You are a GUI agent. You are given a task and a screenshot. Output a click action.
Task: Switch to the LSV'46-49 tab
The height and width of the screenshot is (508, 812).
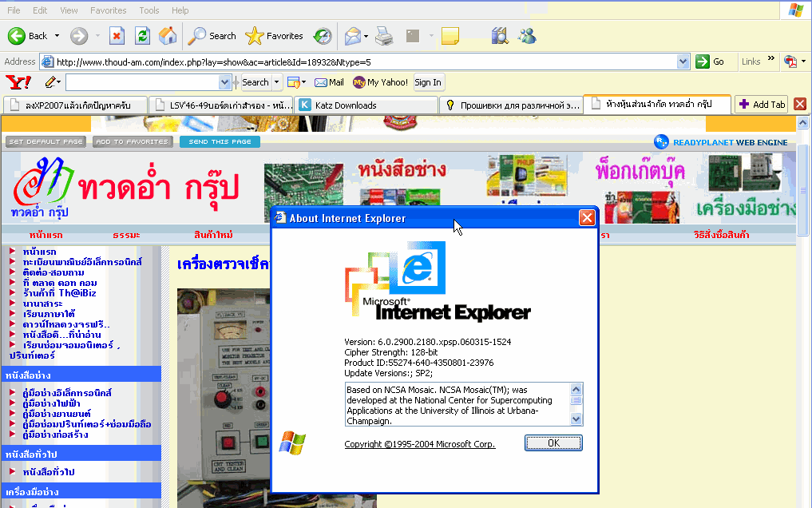(222, 105)
